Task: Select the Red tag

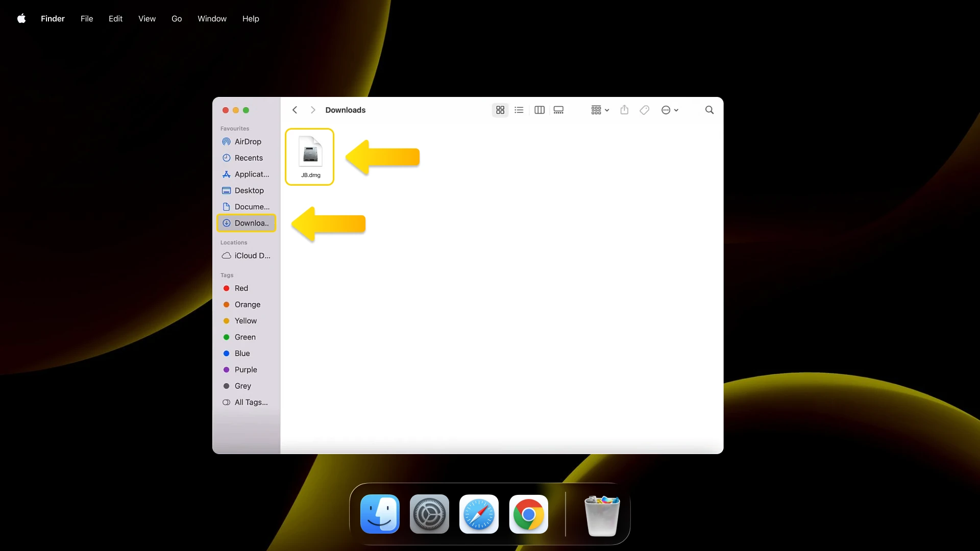Action: click(241, 288)
